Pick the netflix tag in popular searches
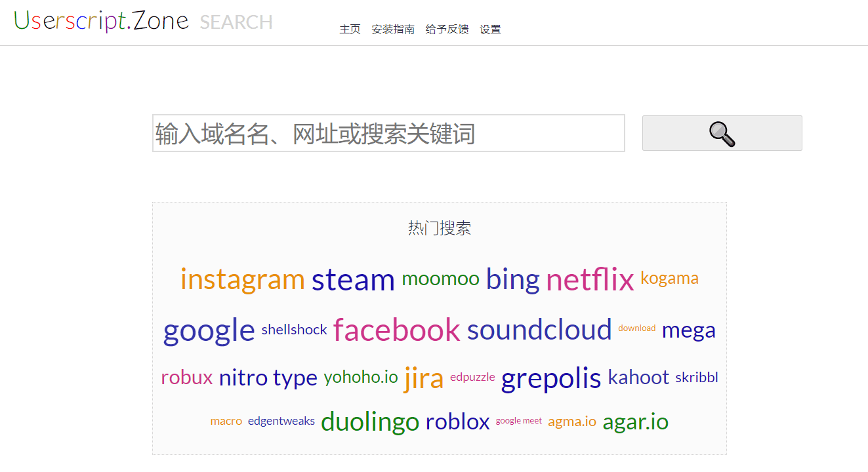Screen dimensions: 868x472 (x=590, y=279)
